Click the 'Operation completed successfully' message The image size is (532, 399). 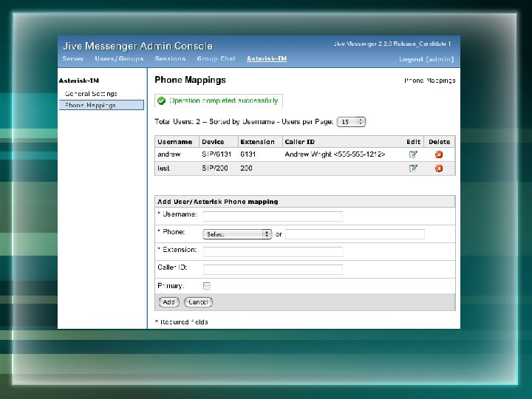pyautogui.click(x=224, y=100)
